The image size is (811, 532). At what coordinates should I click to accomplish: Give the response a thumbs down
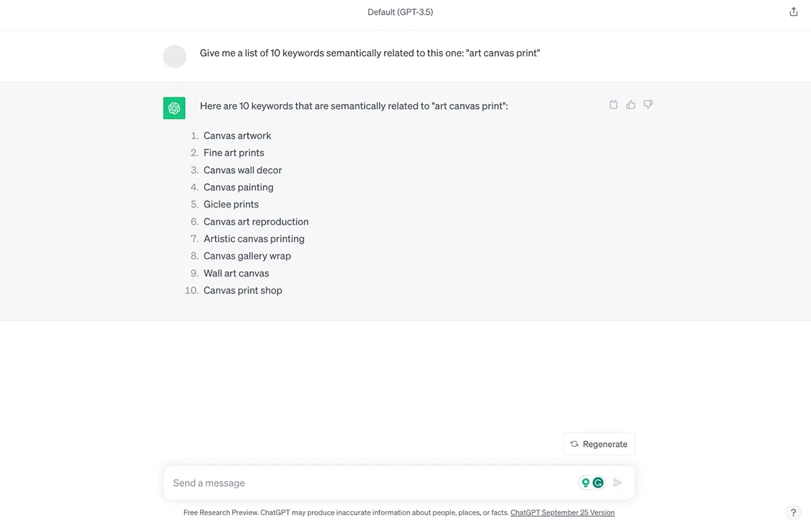(648, 105)
